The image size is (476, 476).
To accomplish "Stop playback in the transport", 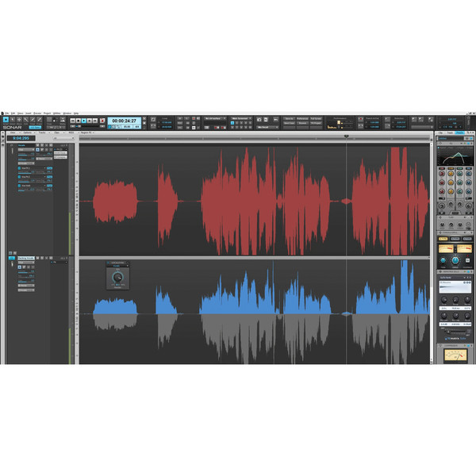I will click(x=79, y=121).
